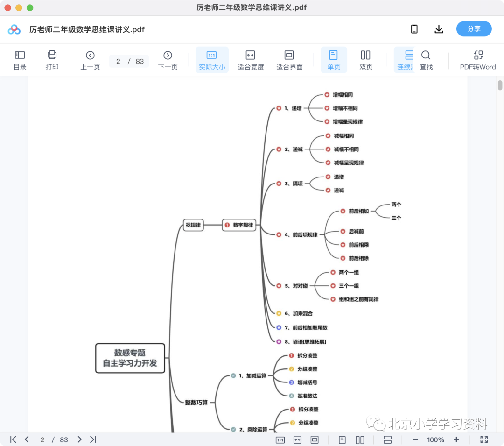Click the bottom bar page number 2

pyautogui.click(x=42, y=440)
